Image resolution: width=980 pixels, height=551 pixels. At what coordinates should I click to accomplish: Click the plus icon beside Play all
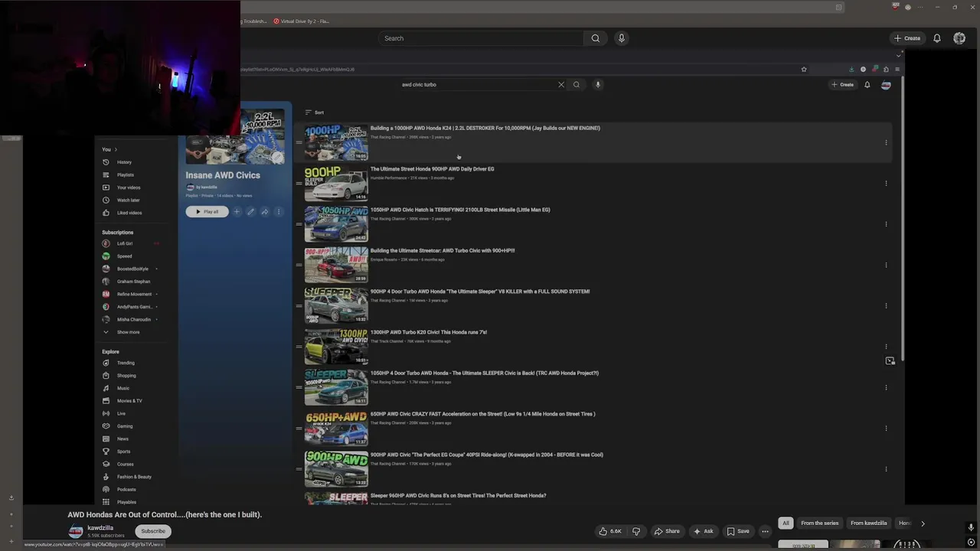click(237, 212)
